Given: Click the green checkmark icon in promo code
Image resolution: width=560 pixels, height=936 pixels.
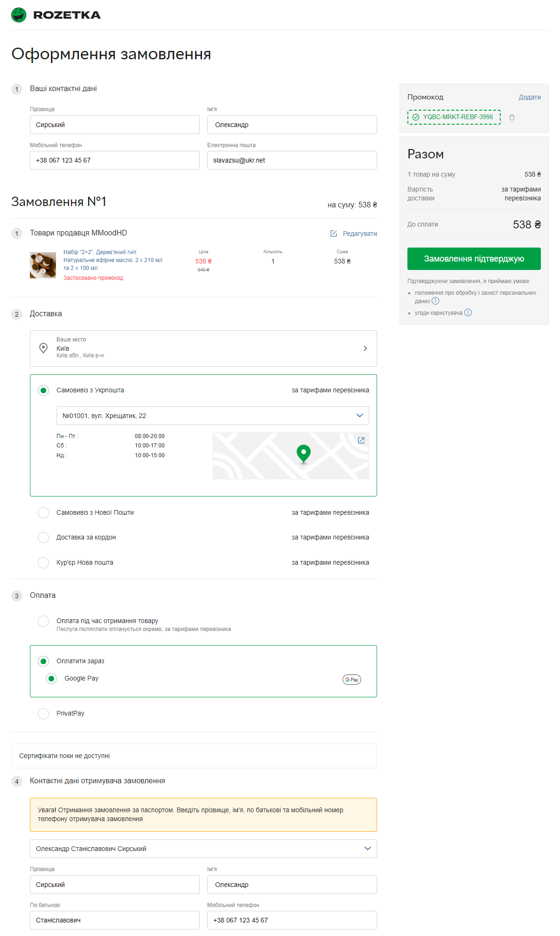Looking at the screenshot, I should (416, 117).
